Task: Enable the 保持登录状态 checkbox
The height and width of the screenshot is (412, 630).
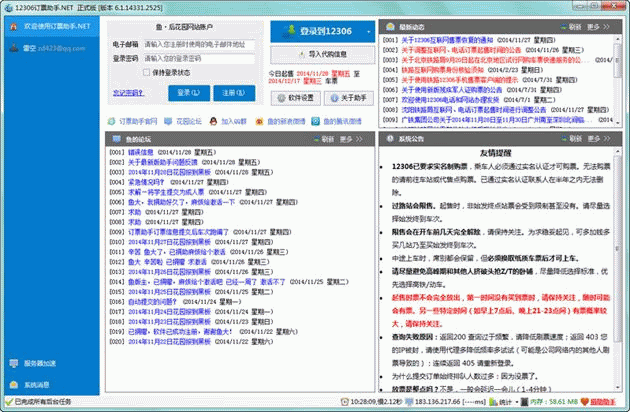Action: (147, 72)
